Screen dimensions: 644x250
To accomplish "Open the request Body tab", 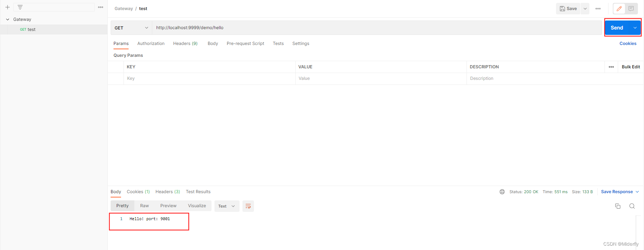I will 213,44.
